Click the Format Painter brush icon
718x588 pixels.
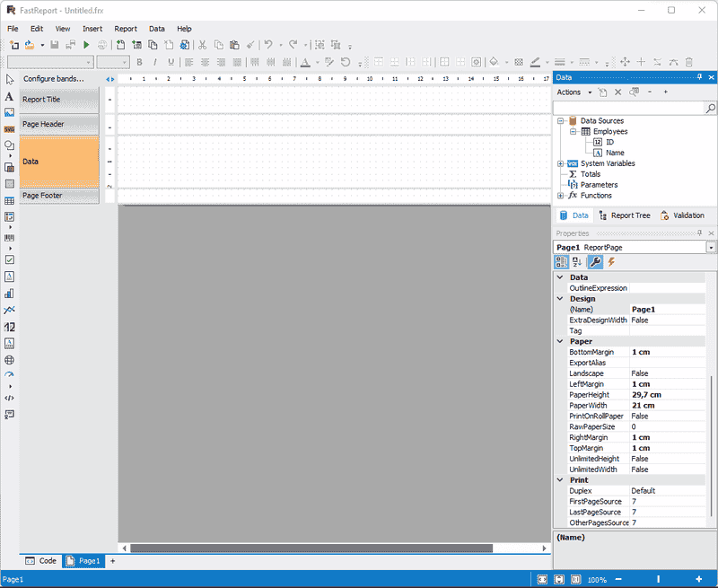click(250, 45)
